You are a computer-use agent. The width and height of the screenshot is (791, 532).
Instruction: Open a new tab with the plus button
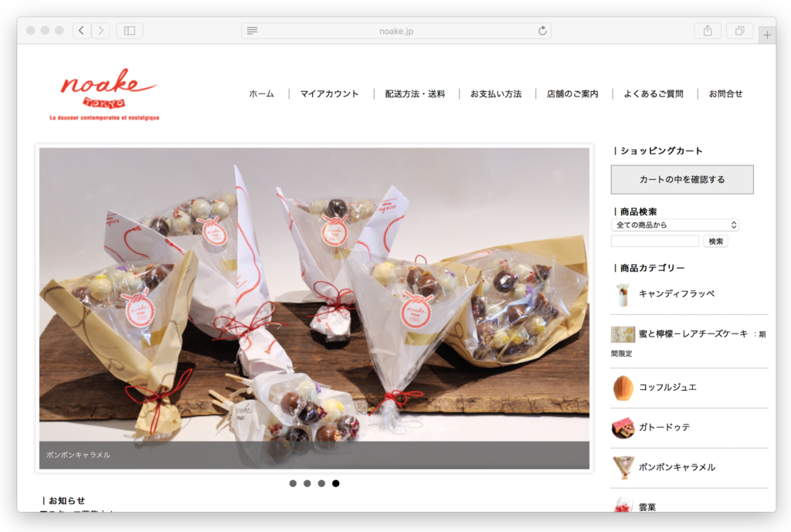coord(767,35)
